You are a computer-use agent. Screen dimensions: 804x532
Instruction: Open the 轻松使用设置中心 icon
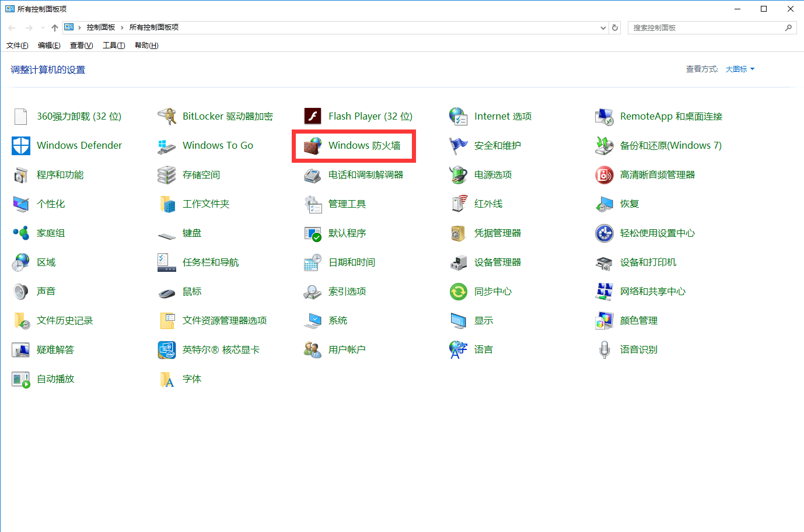(x=604, y=233)
